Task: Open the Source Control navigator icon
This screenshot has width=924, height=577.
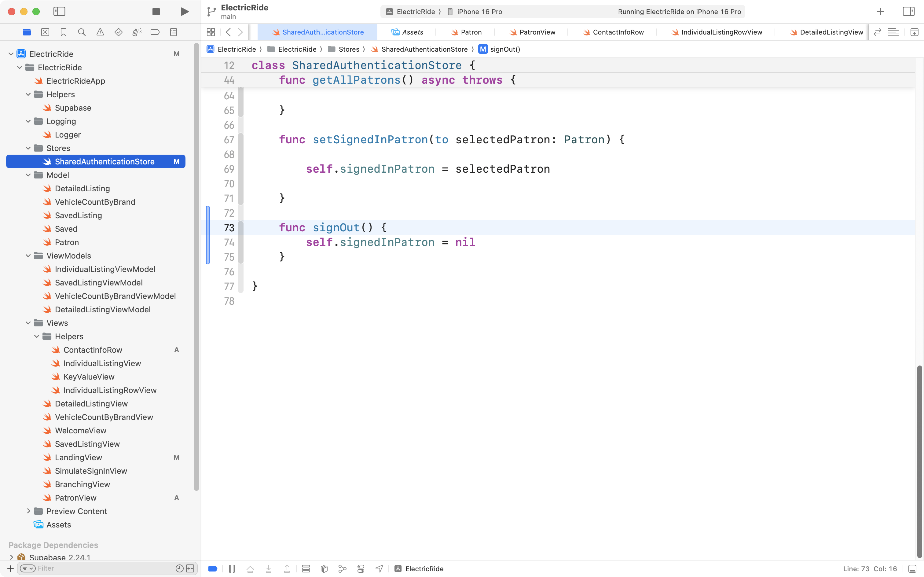Action: (x=45, y=32)
